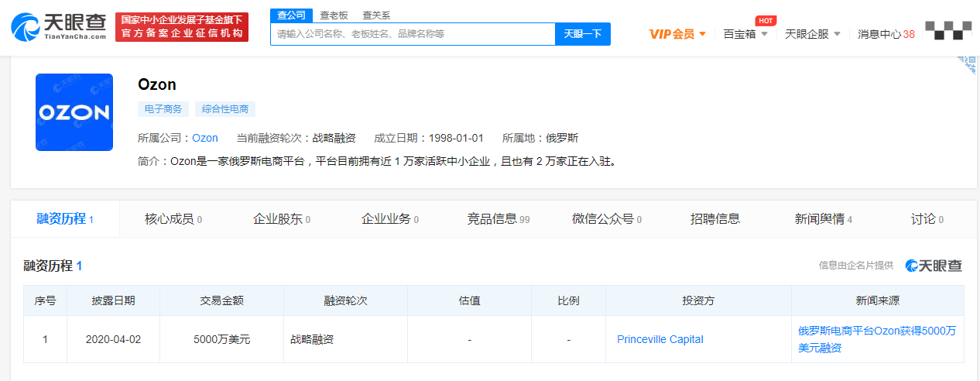Click the Ozon company title heading
Screen dimensions: 980x381
point(157,84)
